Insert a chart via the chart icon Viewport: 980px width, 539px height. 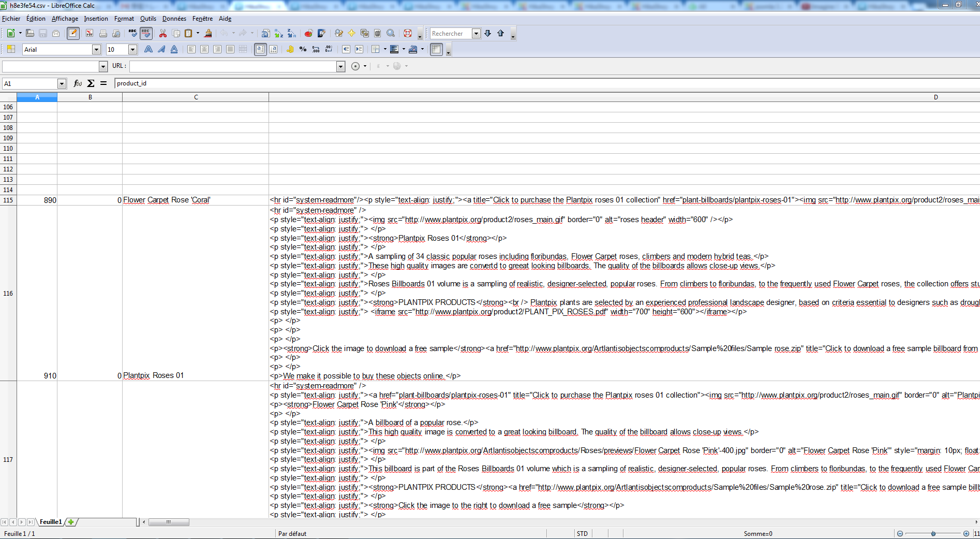point(308,34)
